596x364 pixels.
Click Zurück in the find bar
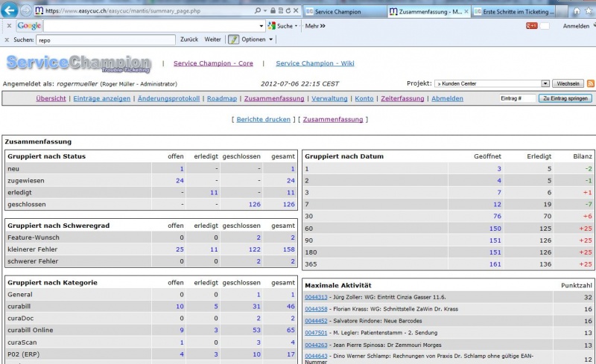pyautogui.click(x=189, y=39)
